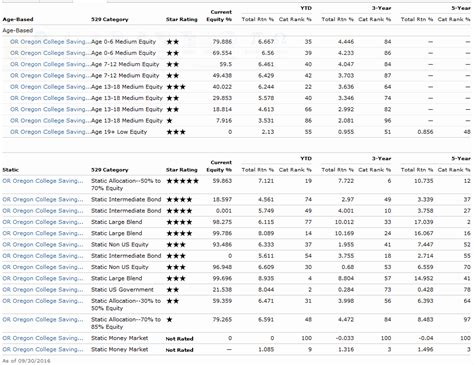Select the Static US Government category cell
The height and width of the screenshot is (365, 474).
click(x=122, y=290)
